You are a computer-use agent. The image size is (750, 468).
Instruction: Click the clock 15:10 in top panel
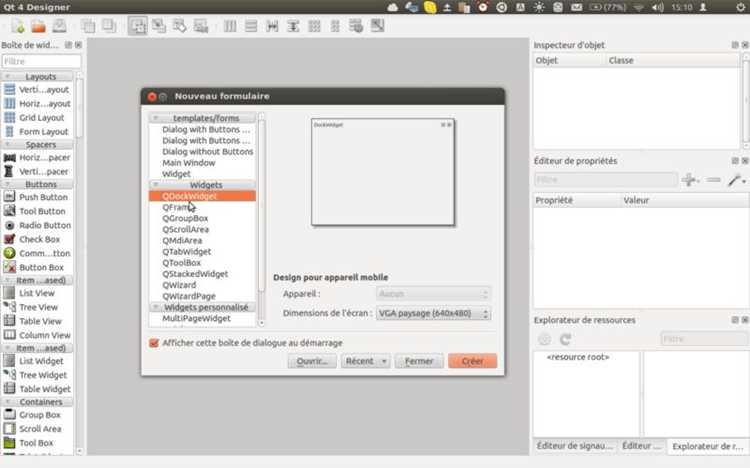click(x=682, y=7)
